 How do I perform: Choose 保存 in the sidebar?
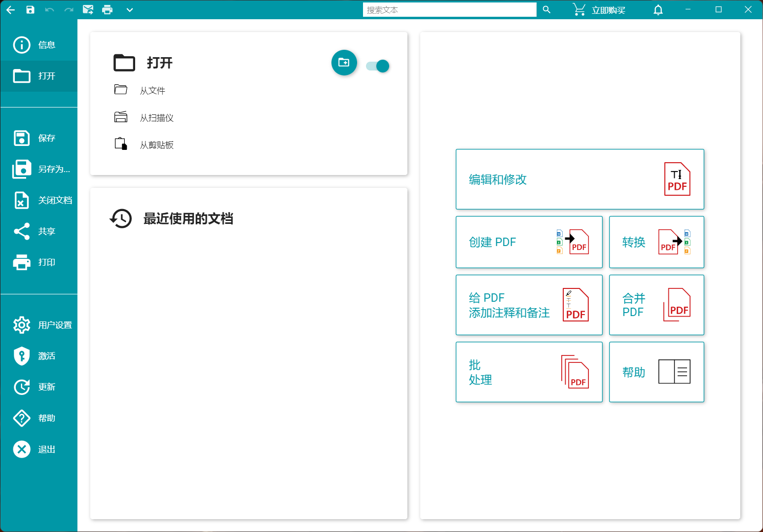tap(39, 138)
